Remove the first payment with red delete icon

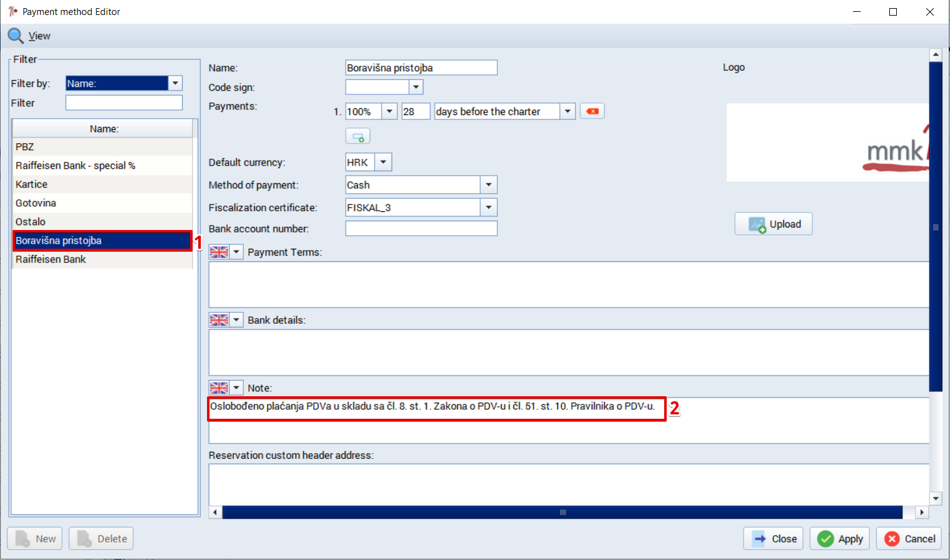click(592, 111)
